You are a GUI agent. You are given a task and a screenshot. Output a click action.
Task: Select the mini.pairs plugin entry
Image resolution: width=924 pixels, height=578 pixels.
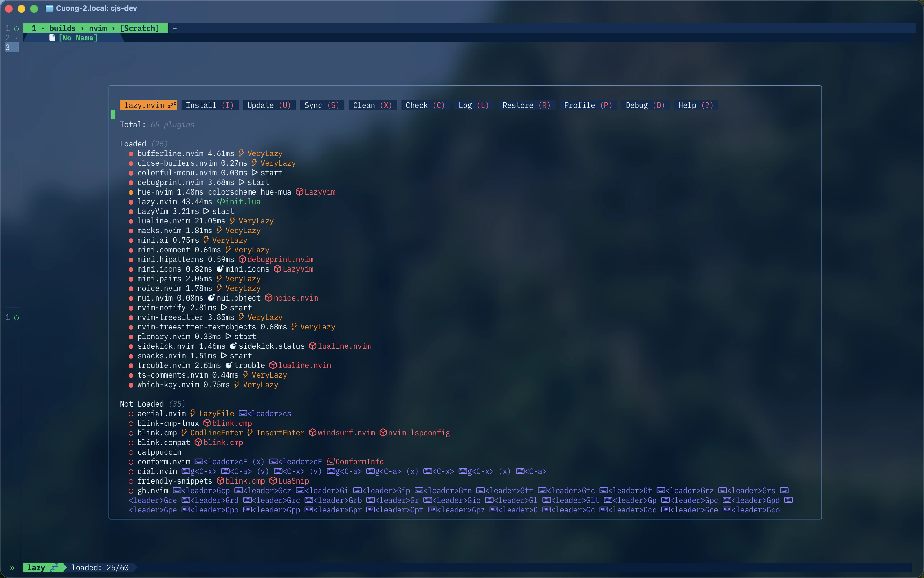coord(195,279)
